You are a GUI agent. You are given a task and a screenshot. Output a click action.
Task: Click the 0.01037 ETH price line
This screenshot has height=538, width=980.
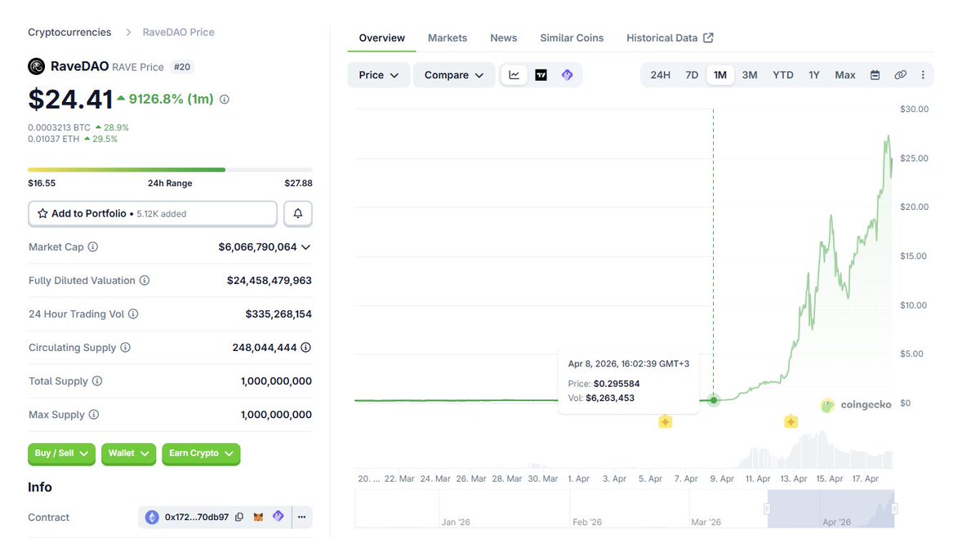(x=73, y=139)
